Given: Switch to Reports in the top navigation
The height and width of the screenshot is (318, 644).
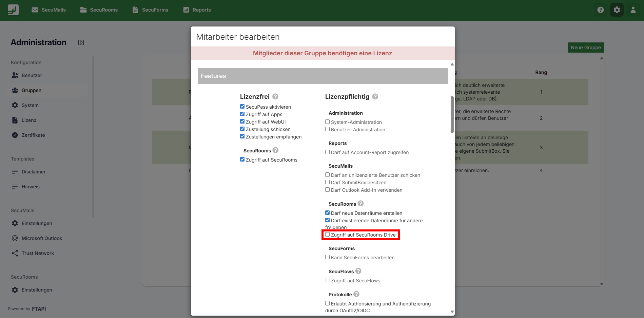Looking at the screenshot, I should point(197,10).
